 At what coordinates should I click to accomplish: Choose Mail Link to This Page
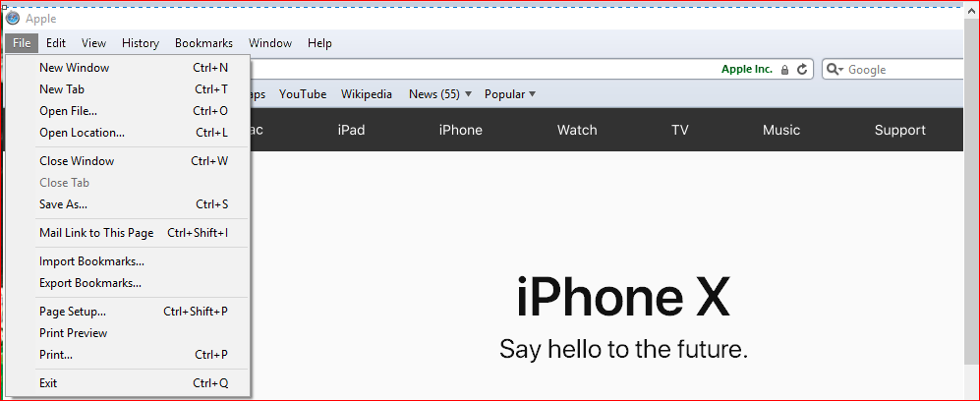click(x=128, y=233)
